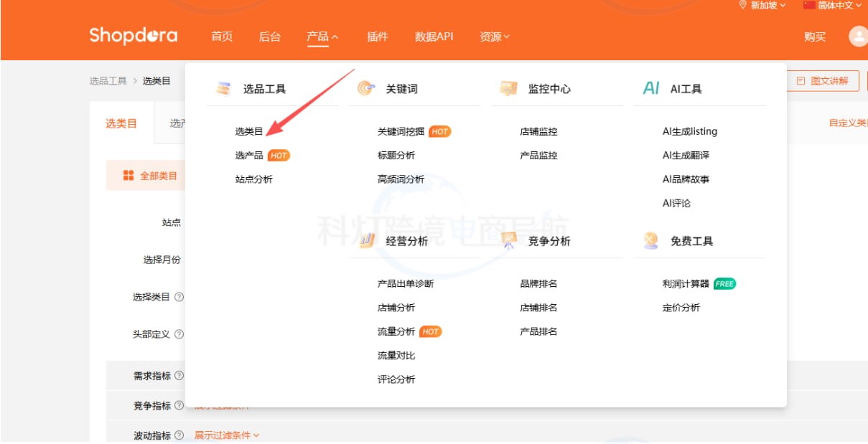Click the AI工具 section icon
The image size is (868, 444).
click(x=650, y=88)
